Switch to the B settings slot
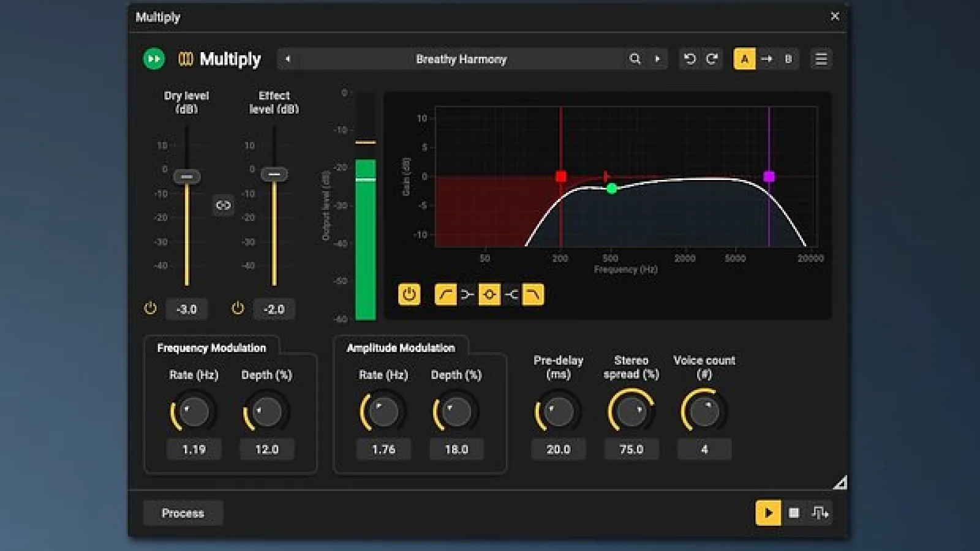980x551 pixels. click(788, 59)
